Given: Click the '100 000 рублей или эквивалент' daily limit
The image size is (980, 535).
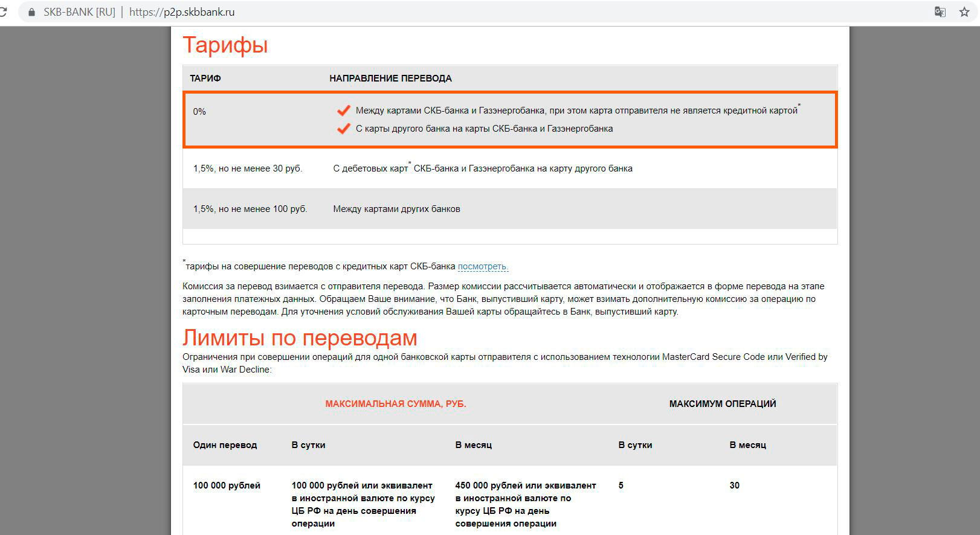Looking at the screenshot, I should pyautogui.click(x=363, y=504).
